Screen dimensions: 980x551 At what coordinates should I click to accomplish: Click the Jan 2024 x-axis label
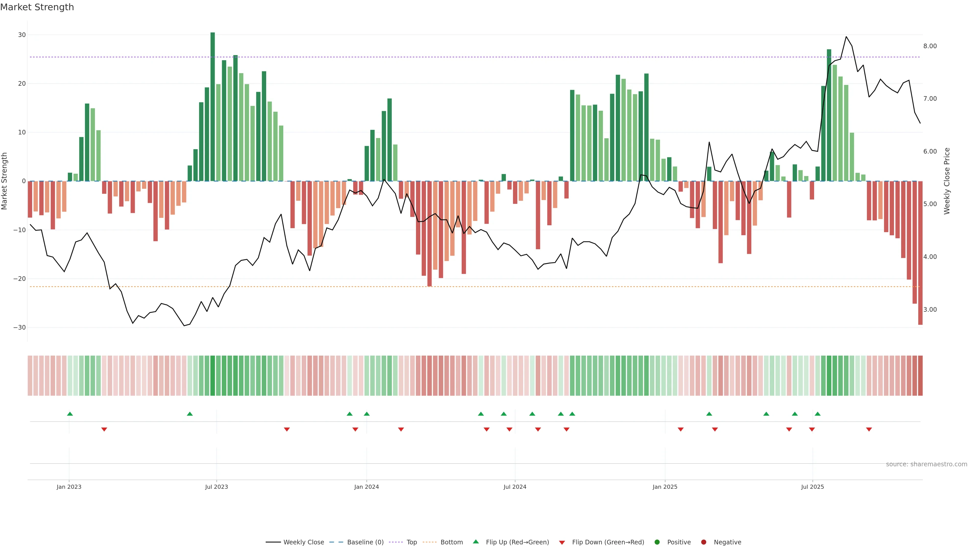tap(366, 487)
